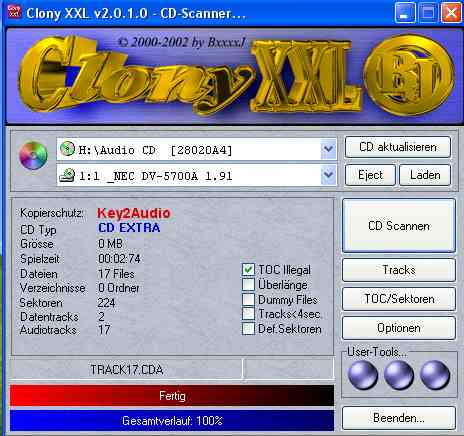This screenshot has width=464, height=436.
Task: Click the CD aktualisieren button
Action: click(398, 147)
